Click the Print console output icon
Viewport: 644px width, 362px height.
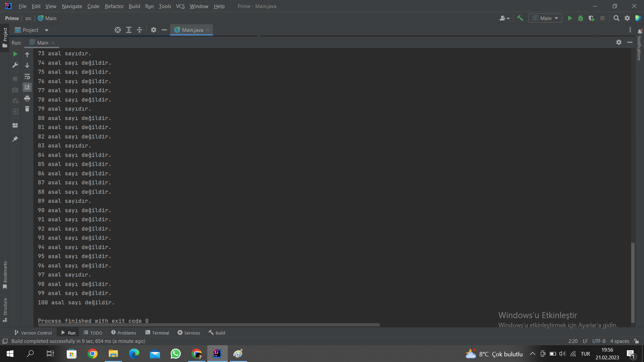[x=27, y=98]
